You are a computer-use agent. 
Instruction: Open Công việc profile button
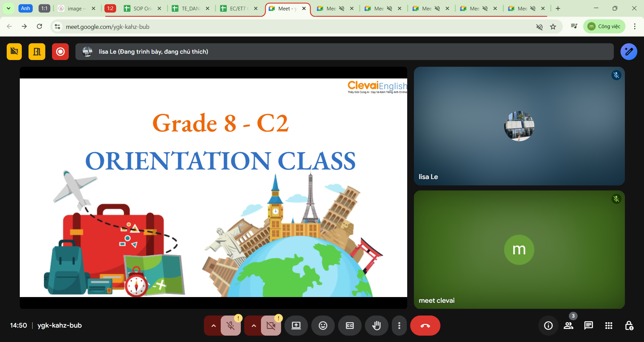(x=604, y=26)
